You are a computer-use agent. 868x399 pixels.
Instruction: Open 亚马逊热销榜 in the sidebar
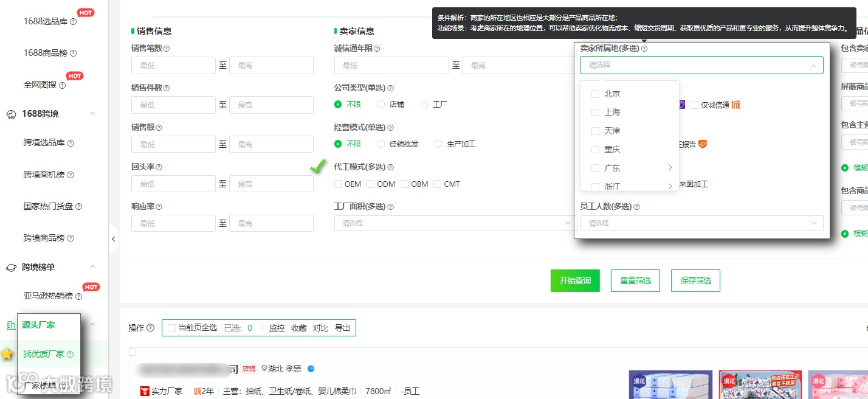[x=48, y=296]
